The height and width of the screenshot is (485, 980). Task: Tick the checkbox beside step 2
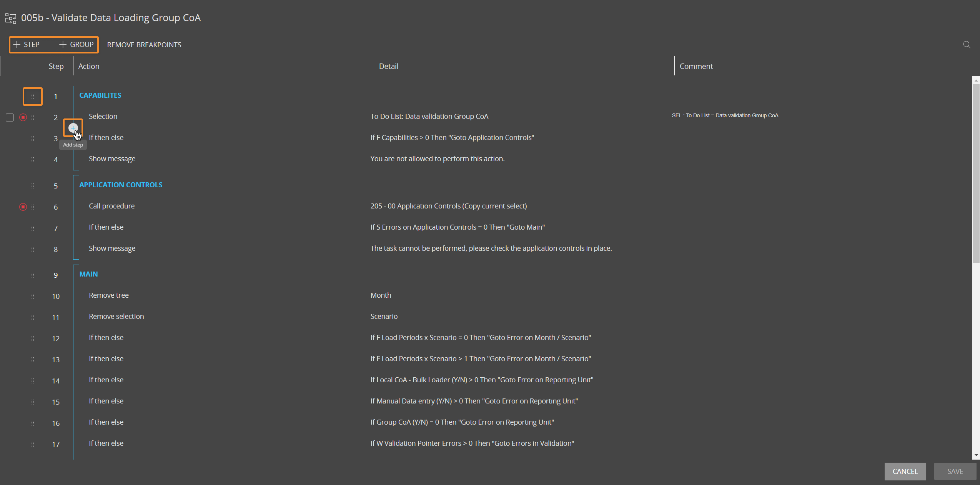(x=10, y=117)
